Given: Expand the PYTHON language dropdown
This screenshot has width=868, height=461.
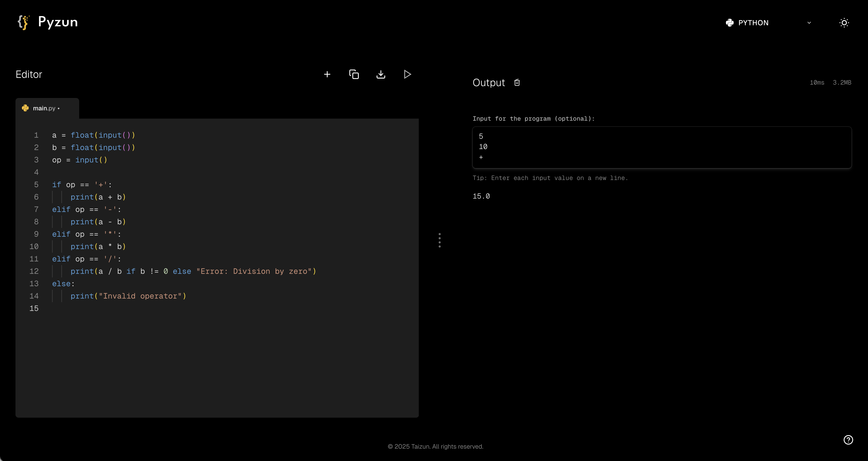Looking at the screenshot, I should click(x=754, y=23).
